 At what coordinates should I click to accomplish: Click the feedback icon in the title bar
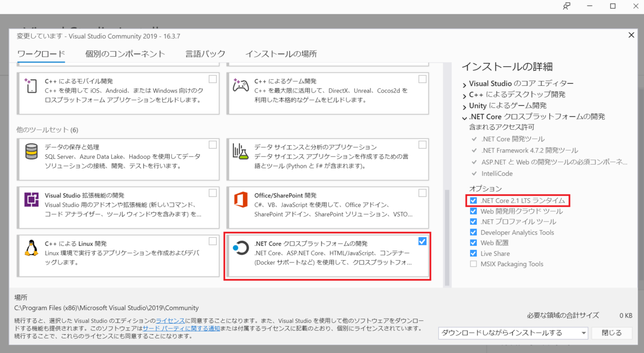coord(567,6)
